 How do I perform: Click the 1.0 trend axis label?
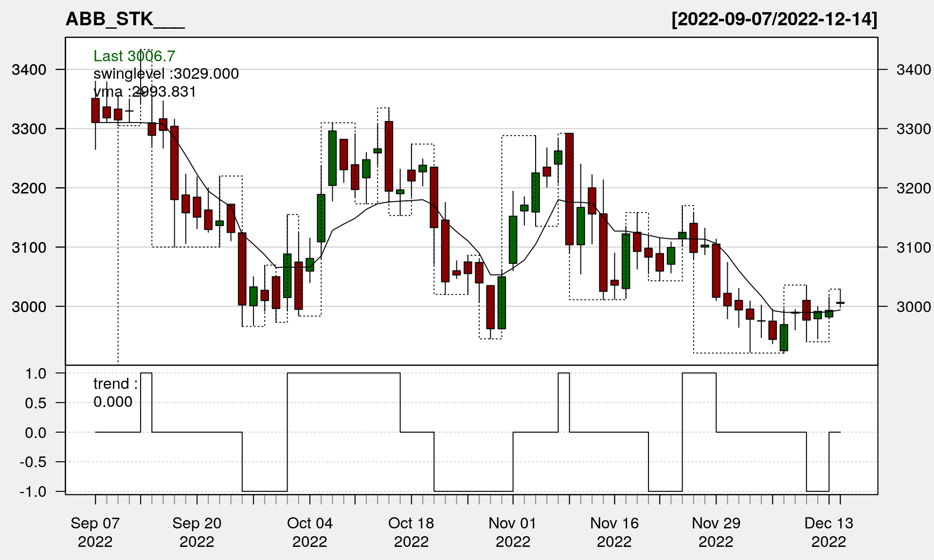[x=36, y=373]
